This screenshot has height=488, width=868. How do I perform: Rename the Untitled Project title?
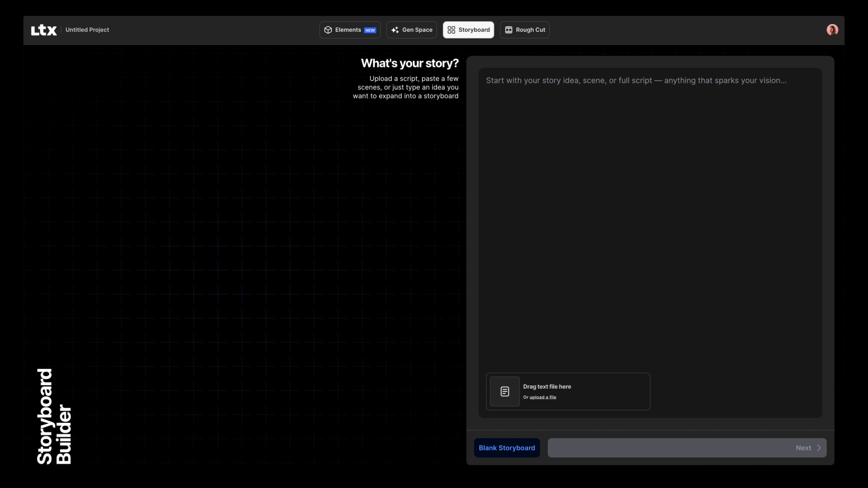[87, 30]
